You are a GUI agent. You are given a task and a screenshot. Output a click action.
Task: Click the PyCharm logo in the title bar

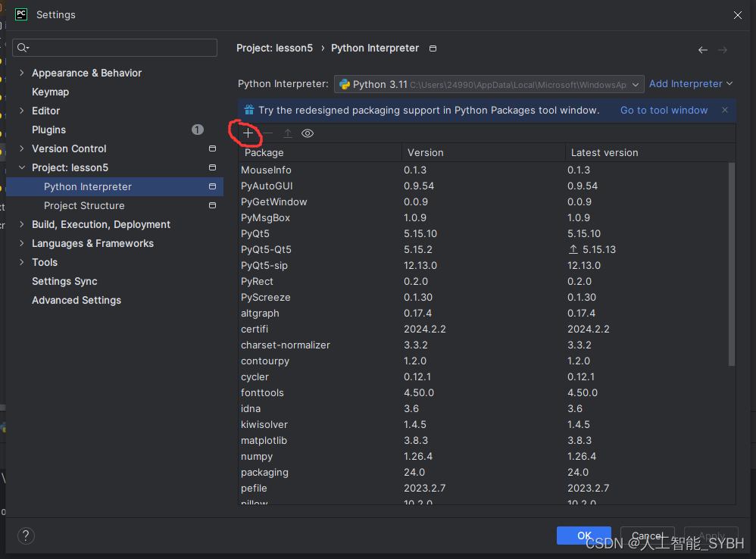21,14
